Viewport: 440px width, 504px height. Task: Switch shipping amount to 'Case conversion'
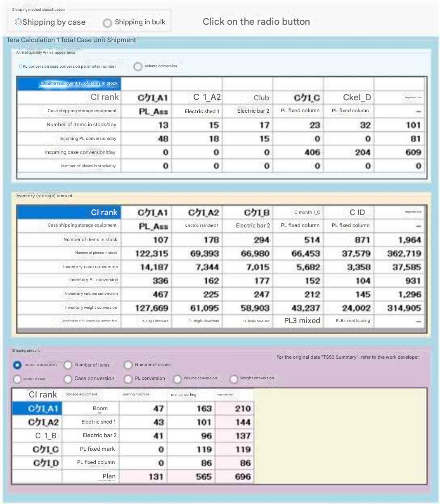click(x=68, y=379)
